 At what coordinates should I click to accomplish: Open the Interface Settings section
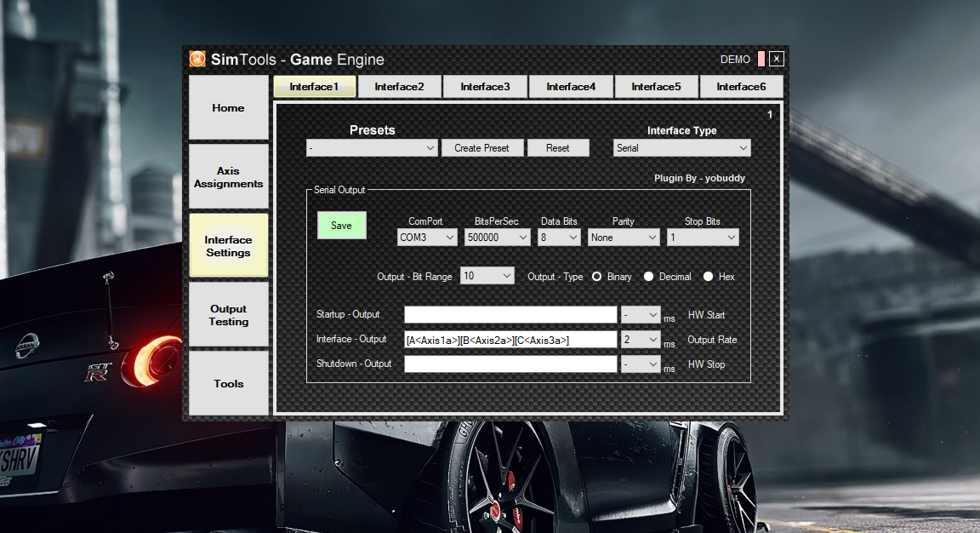(229, 246)
